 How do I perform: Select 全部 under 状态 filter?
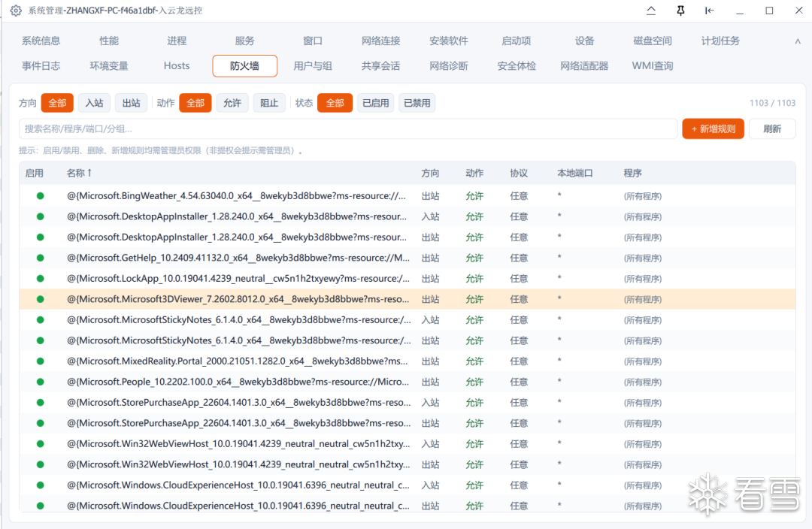(335, 103)
